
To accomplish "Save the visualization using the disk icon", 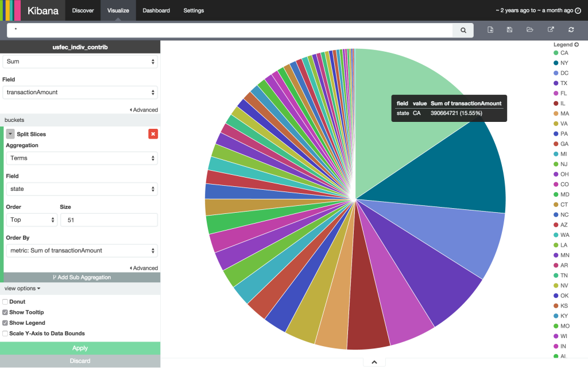I will point(509,29).
